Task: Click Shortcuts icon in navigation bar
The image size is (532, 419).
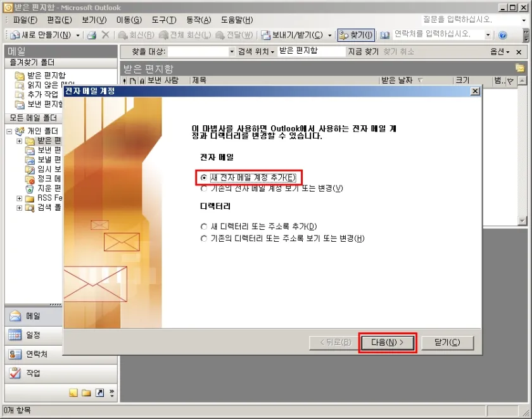Action: coord(100,393)
